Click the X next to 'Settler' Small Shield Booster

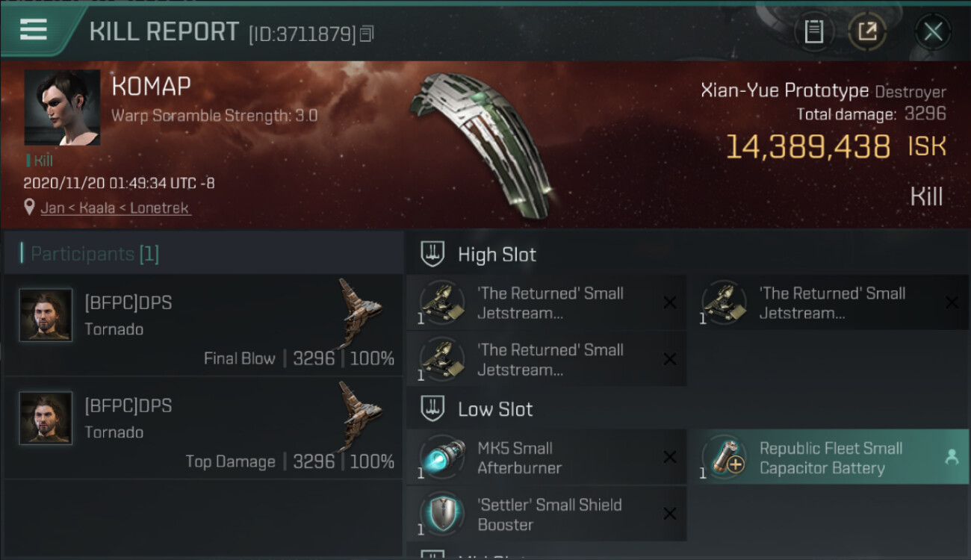pyautogui.click(x=670, y=514)
